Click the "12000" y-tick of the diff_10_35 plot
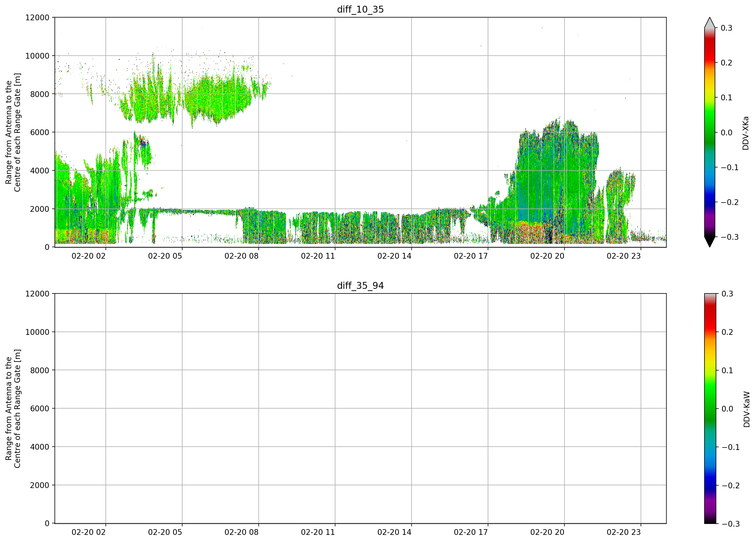 pos(37,18)
